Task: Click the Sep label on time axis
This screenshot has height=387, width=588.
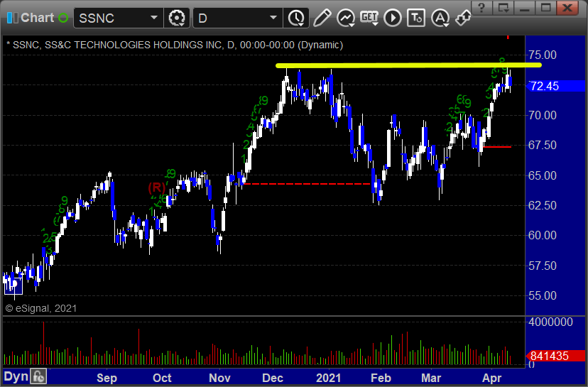Action: [107, 378]
